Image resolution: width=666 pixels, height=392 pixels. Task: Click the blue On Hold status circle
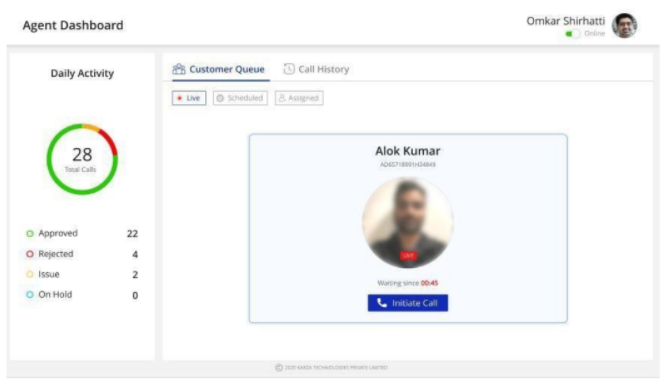coord(30,295)
